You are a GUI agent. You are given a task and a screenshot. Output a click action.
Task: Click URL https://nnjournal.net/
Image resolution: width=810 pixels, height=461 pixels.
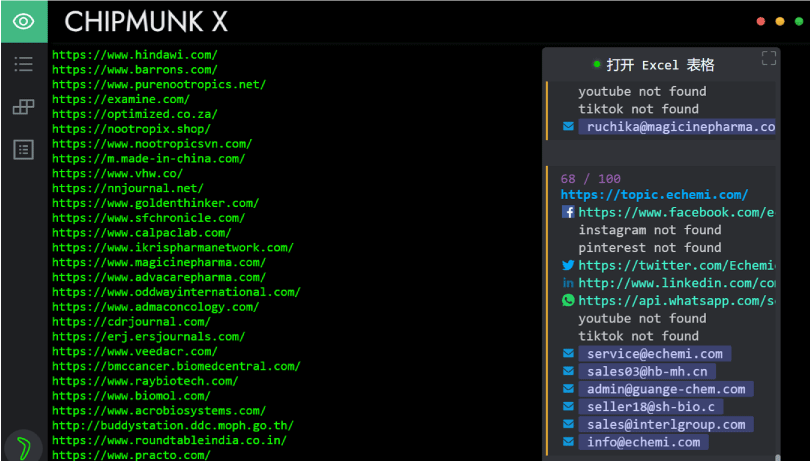[128, 188]
